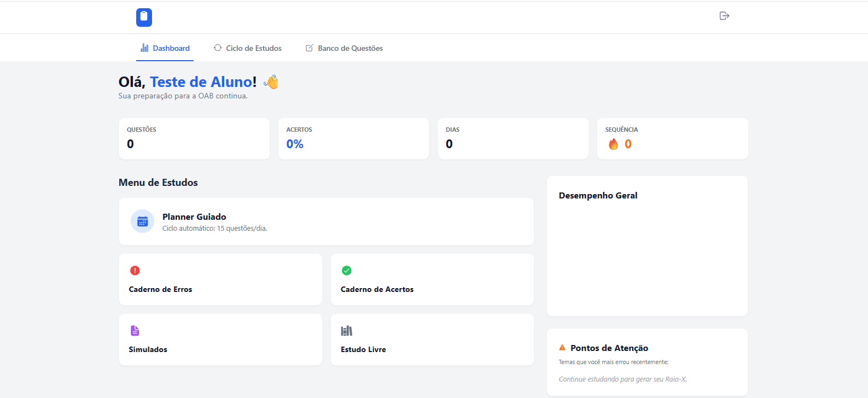868x398 pixels.
Task: Open Banco de Questões tab
Action: pyautogui.click(x=344, y=48)
